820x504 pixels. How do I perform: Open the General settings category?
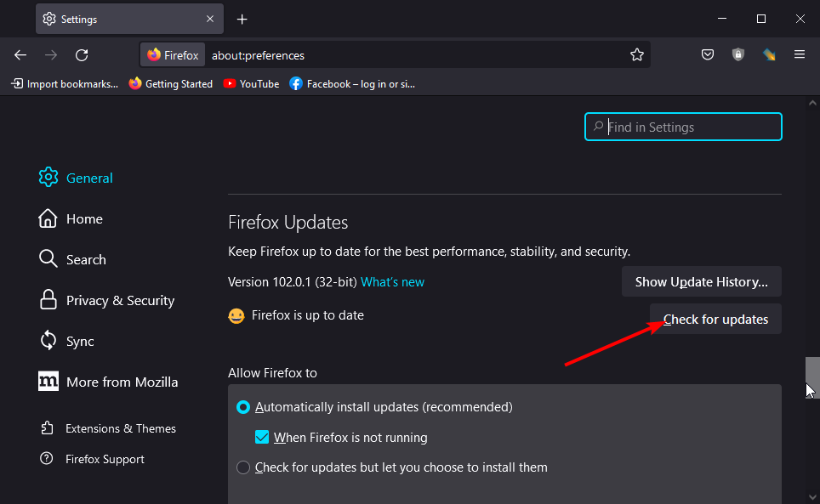[x=76, y=178]
